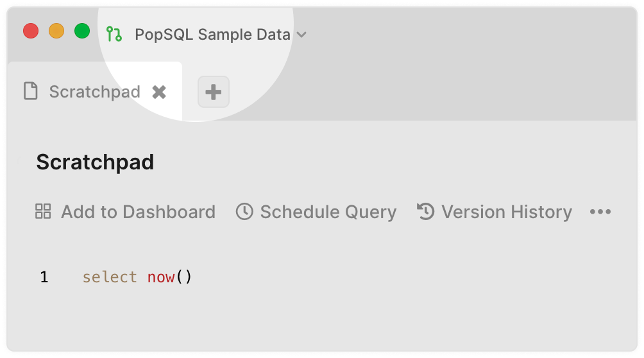The height and width of the screenshot is (358, 644).
Task: Click the green window fullscreen button
Action: 82,31
